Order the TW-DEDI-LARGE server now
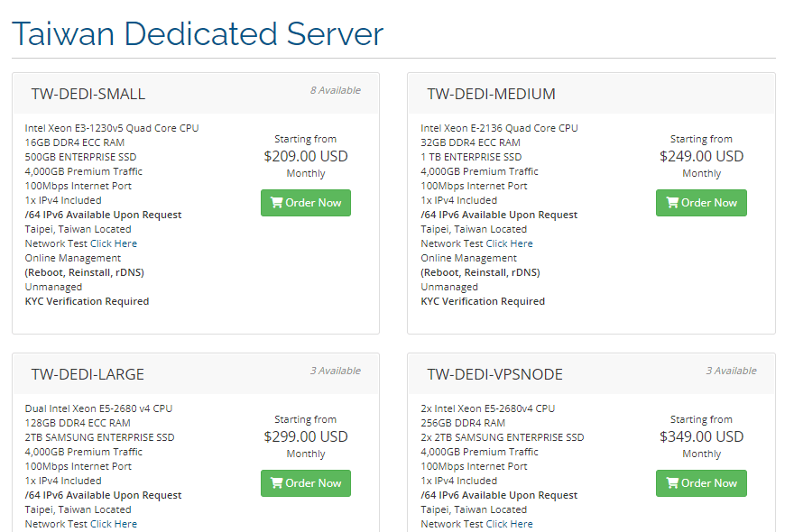 [305, 483]
